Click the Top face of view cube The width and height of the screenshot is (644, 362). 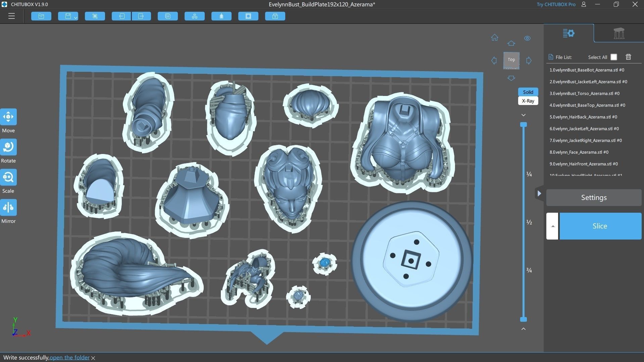[x=511, y=60]
